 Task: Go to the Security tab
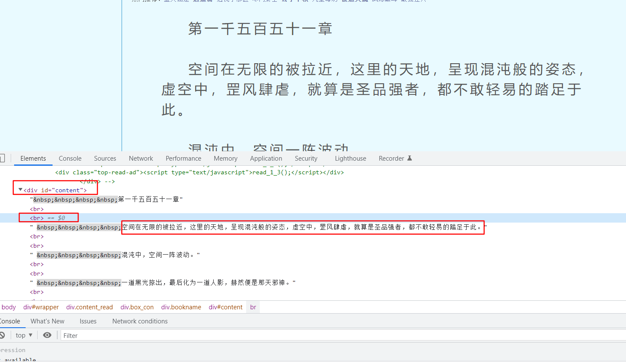pos(306,159)
